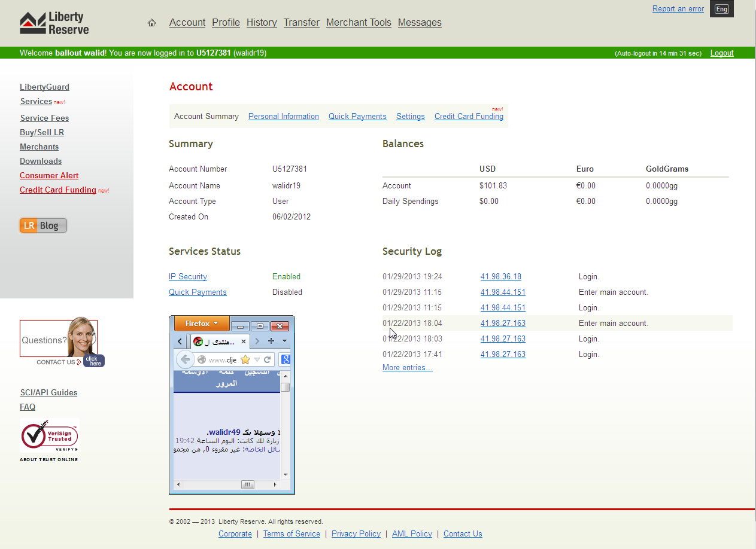Click the Google search engine icon in Firefox
This screenshot has height=549, width=756.
[x=286, y=359]
